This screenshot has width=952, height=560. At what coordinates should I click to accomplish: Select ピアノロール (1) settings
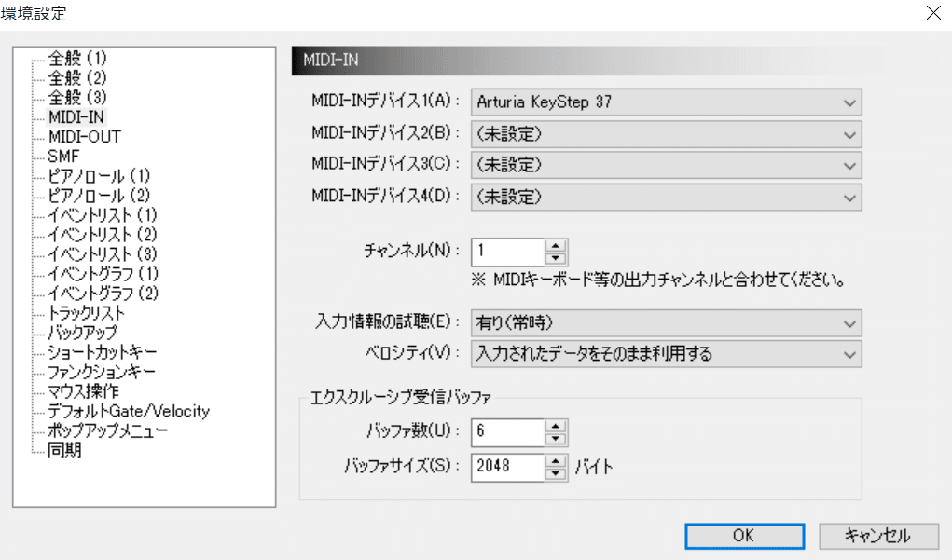coord(99,176)
